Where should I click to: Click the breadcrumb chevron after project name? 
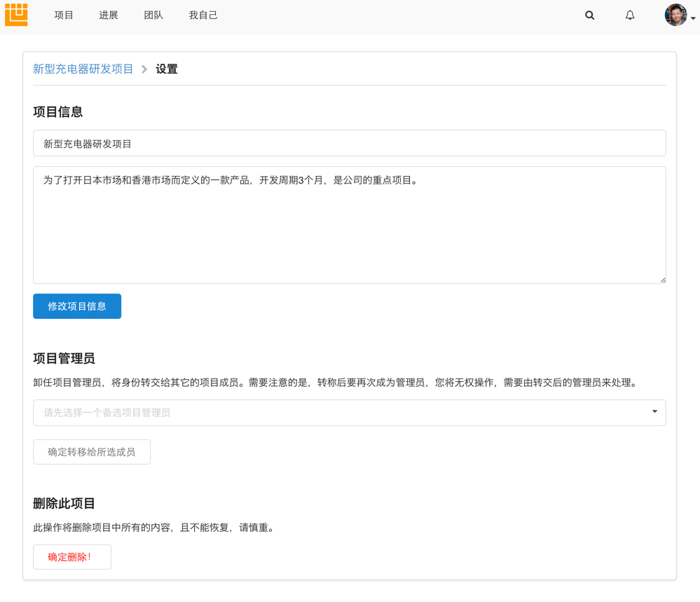pyautogui.click(x=144, y=69)
